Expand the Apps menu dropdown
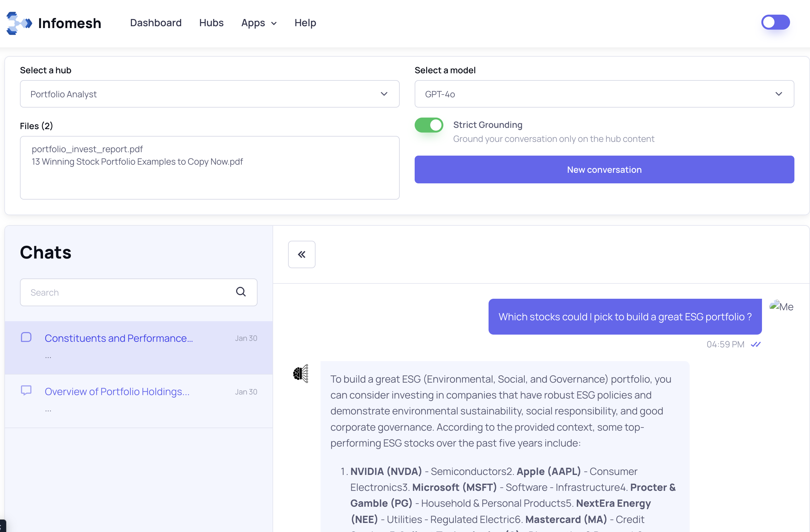The height and width of the screenshot is (532, 810). pyautogui.click(x=259, y=23)
